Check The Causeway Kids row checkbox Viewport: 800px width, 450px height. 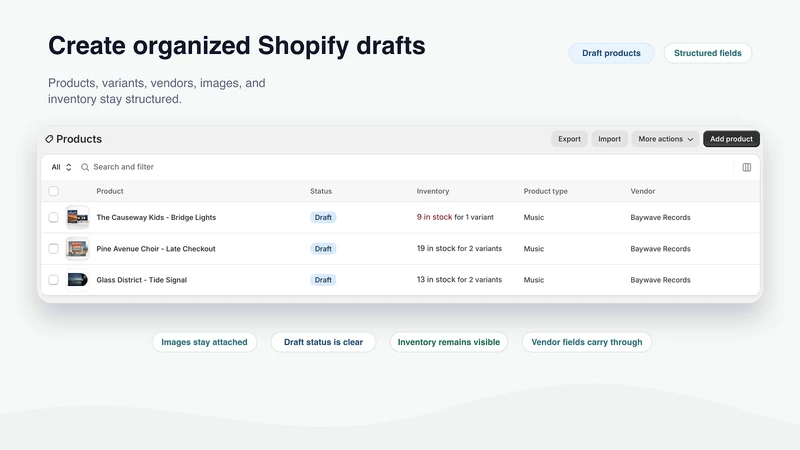click(x=53, y=217)
